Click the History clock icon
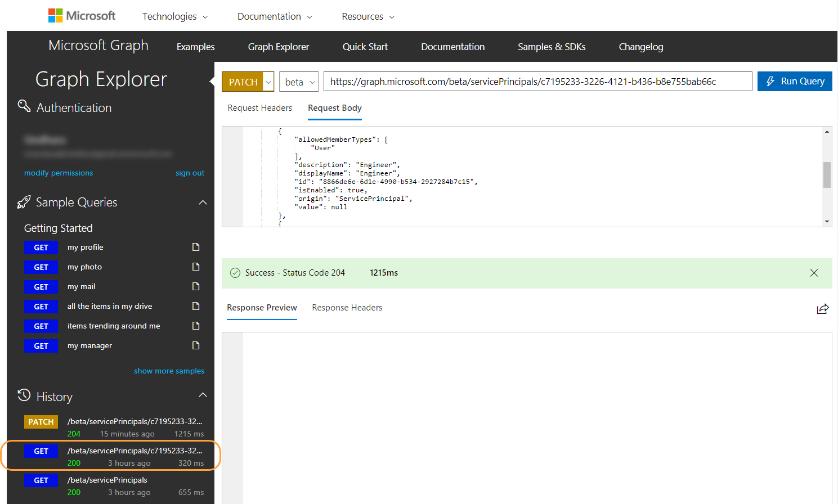838x504 pixels. tap(24, 395)
